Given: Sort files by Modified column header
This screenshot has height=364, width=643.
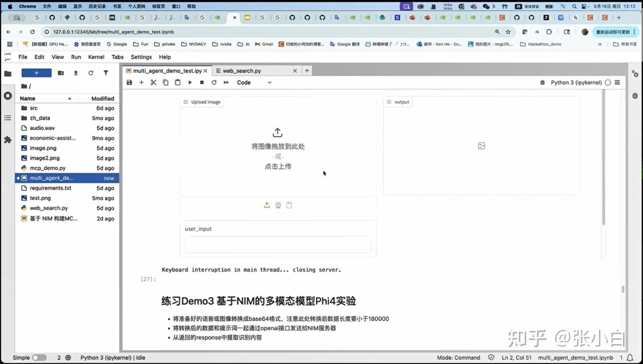Looking at the screenshot, I should click(x=103, y=99).
